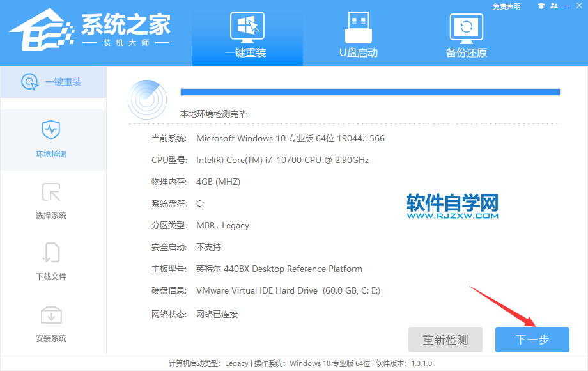
Task: Click the Microsoft Windows 10 专业版 system value
Action: 290,138
